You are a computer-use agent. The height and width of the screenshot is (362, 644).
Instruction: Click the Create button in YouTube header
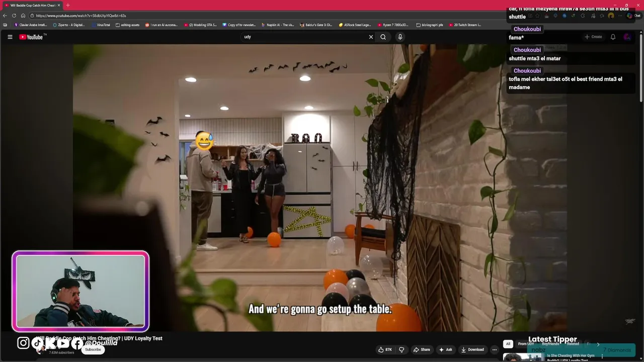(593, 37)
